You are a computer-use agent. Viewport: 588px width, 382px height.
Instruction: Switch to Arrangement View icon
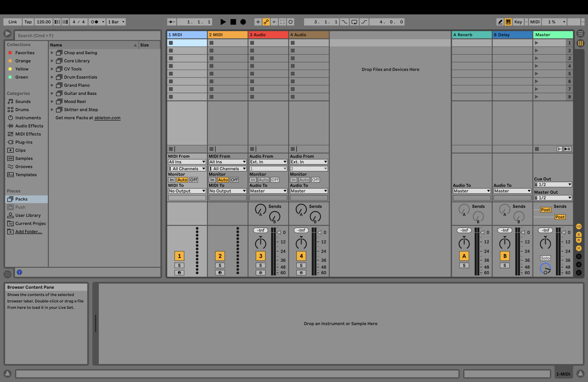pos(580,33)
